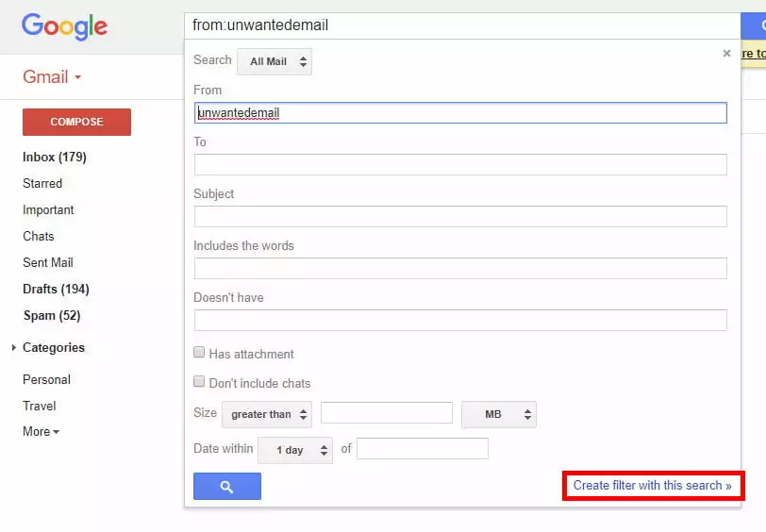Open the All Mail search scope dropdown

pos(275,62)
